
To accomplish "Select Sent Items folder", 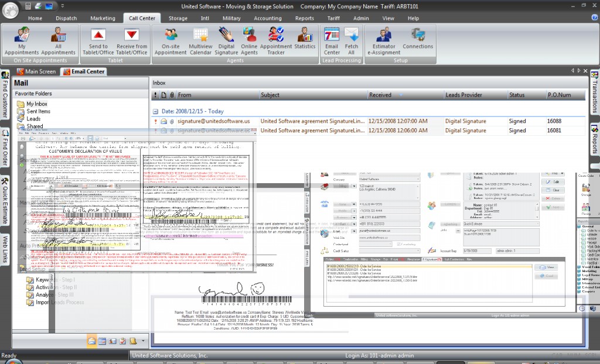I will coord(38,111).
